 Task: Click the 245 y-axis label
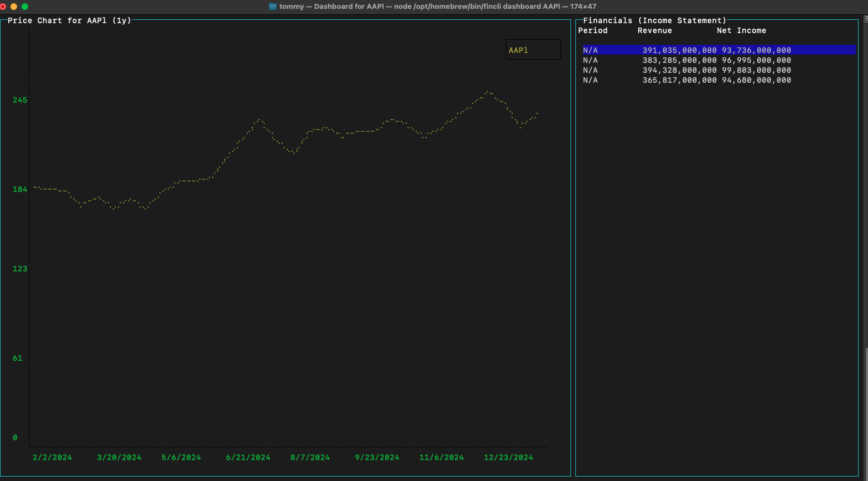coord(20,100)
